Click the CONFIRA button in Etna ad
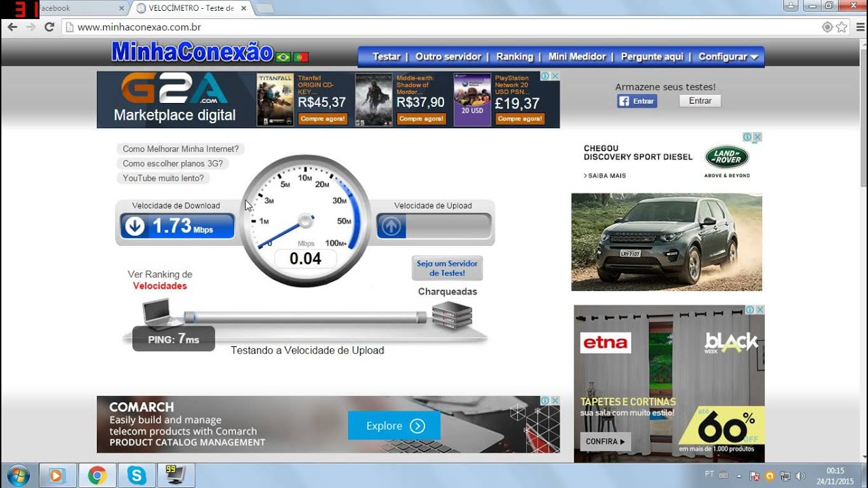This screenshot has height=488, width=868. click(606, 441)
